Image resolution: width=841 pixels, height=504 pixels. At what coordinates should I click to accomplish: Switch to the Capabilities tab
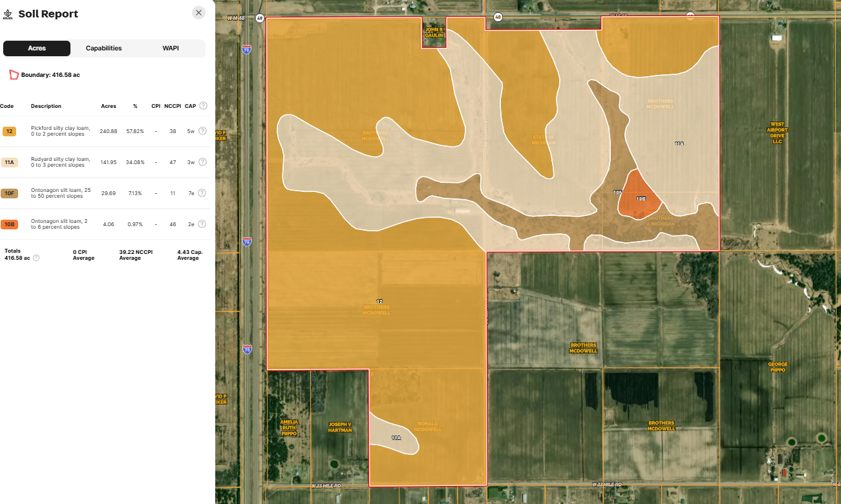click(x=104, y=48)
